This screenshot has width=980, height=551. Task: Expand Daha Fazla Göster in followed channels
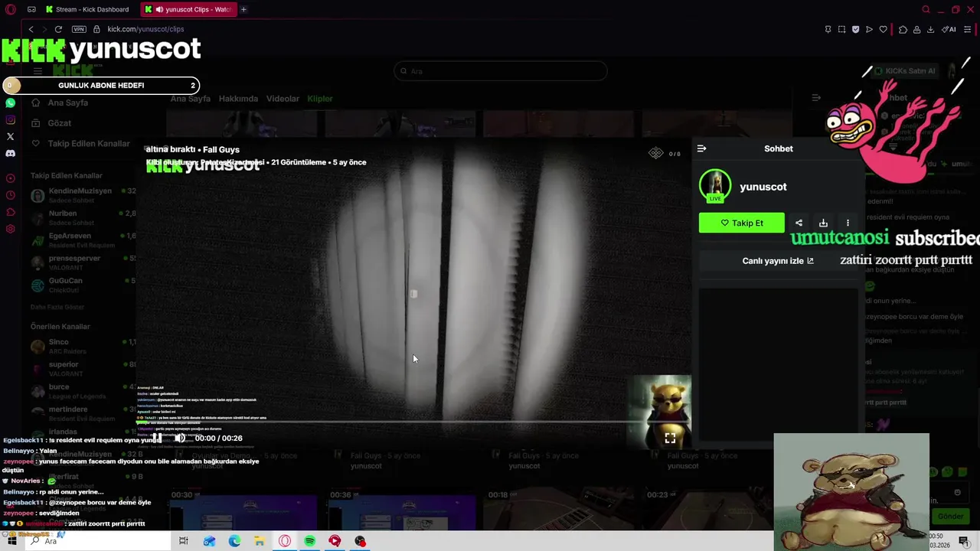[57, 307]
